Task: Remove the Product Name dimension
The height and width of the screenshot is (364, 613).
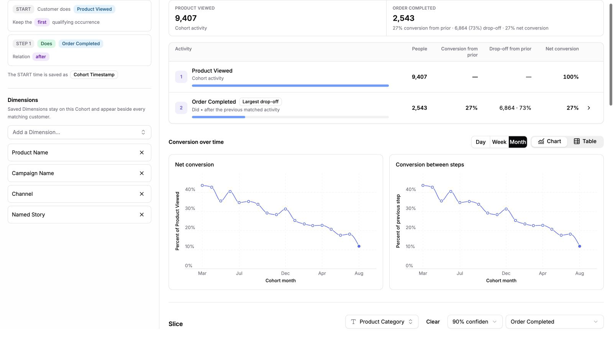Action: (x=142, y=152)
